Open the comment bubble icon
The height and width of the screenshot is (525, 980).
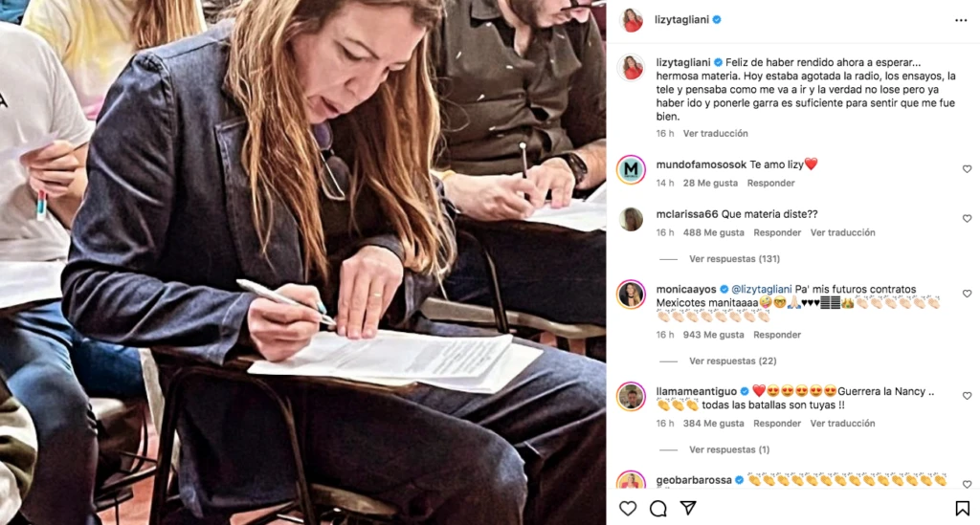click(658, 508)
